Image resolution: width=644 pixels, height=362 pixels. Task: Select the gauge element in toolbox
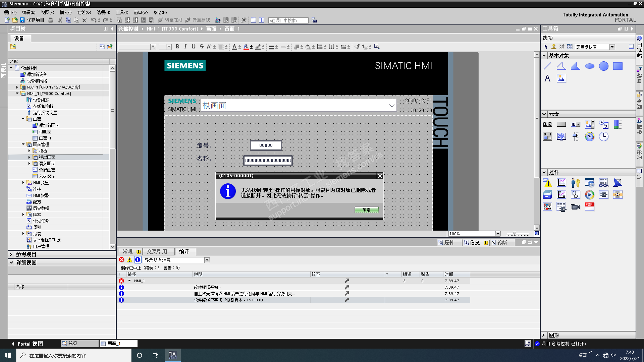click(589, 136)
